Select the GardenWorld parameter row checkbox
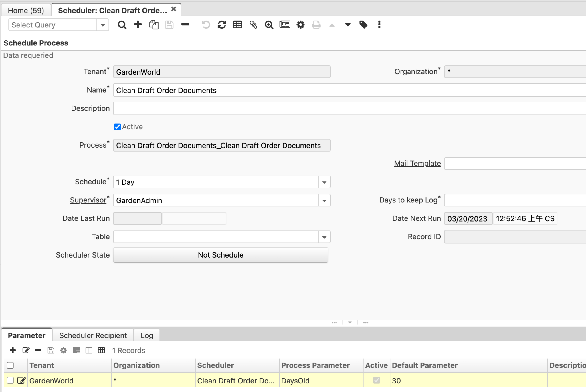Screen dimensions: 586x392 coord(10,380)
